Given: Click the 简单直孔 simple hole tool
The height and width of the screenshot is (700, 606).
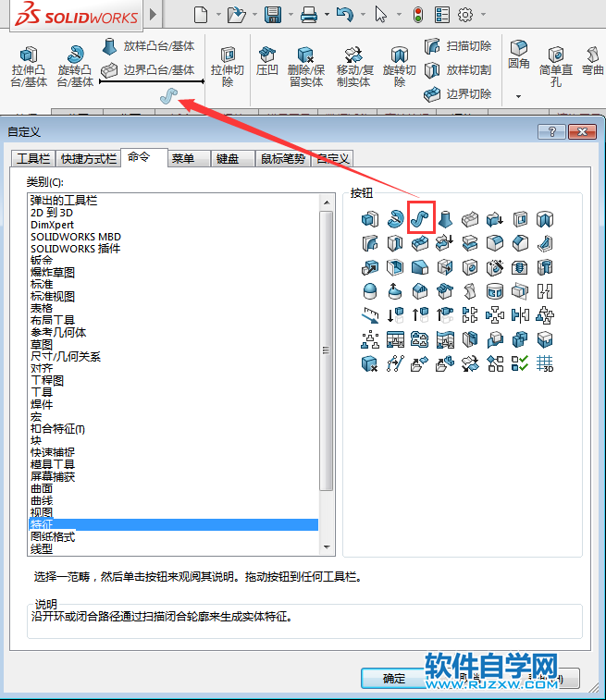Looking at the screenshot, I should click(556, 67).
